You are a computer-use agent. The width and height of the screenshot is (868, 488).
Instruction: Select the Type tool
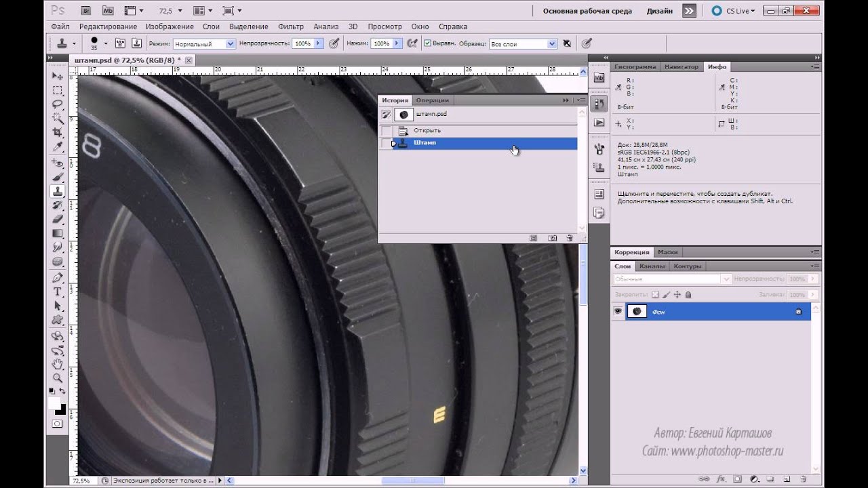pyautogui.click(x=58, y=292)
